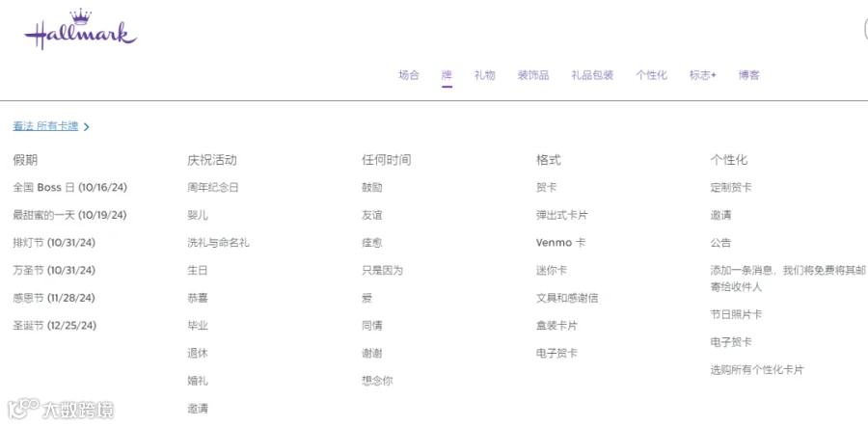The width and height of the screenshot is (868, 426).
Task: Go to 迷你卡 format
Action: 552,271
